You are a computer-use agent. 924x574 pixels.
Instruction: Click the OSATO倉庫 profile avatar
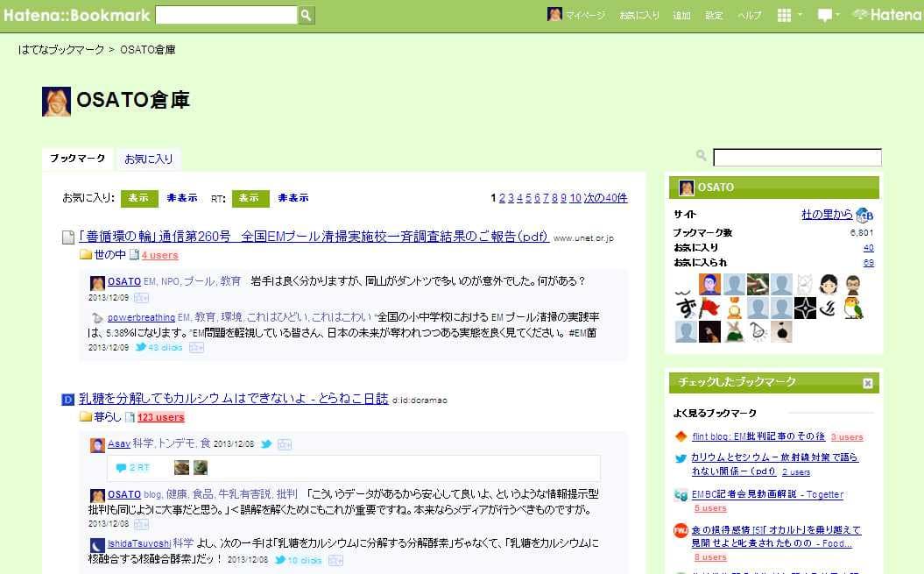pyautogui.click(x=56, y=102)
